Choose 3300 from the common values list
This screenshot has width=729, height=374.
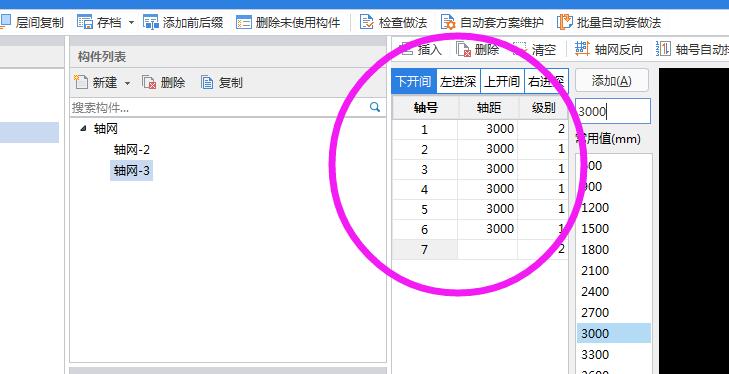pyautogui.click(x=613, y=354)
